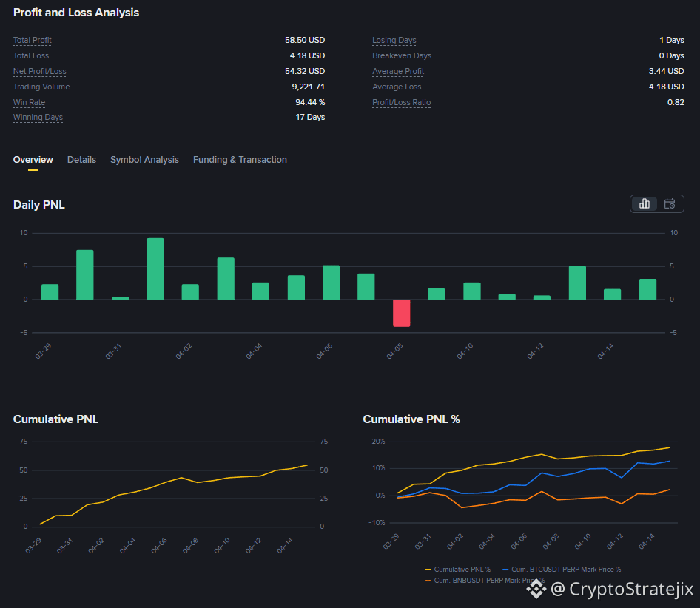Click the Average Profit label
This screenshot has width=700, height=608.
398,72
